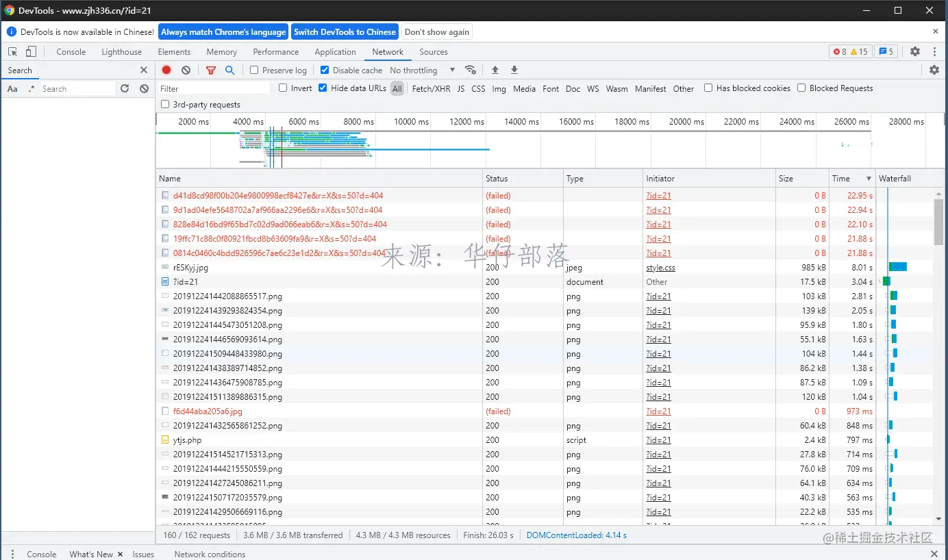Clear search results icon

click(x=144, y=88)
